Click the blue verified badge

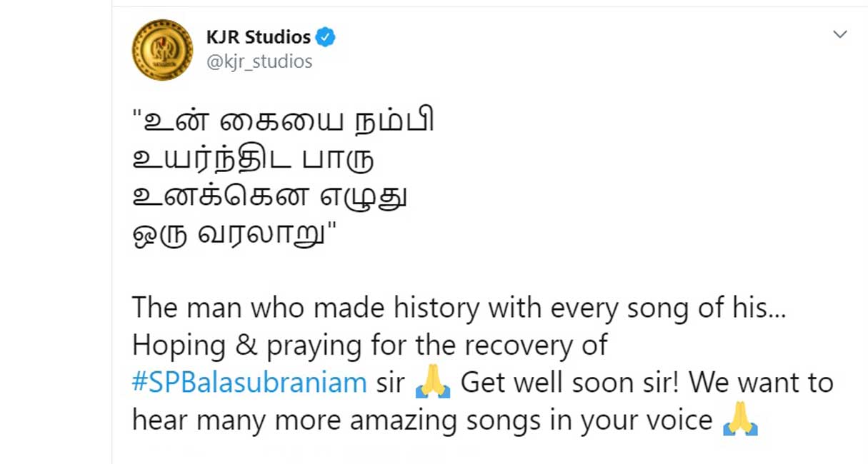(326, 36)
